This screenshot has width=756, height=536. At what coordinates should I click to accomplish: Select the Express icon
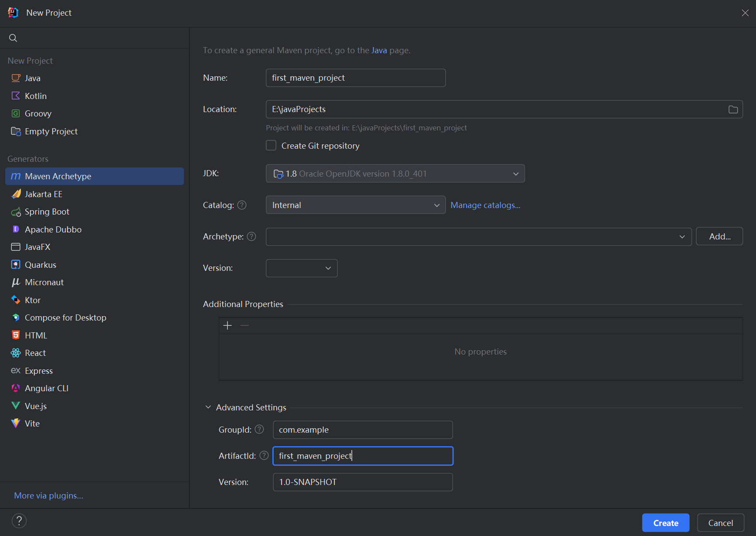pyautogui.click(x=16, y=370)
